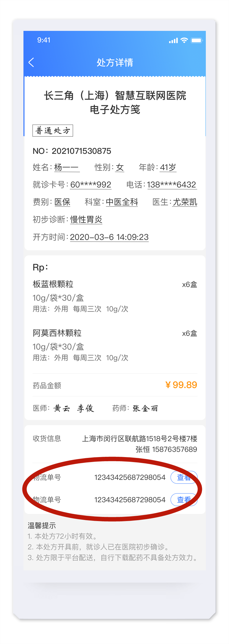Tap the 普通处方 stamp badge

[53, 130]
